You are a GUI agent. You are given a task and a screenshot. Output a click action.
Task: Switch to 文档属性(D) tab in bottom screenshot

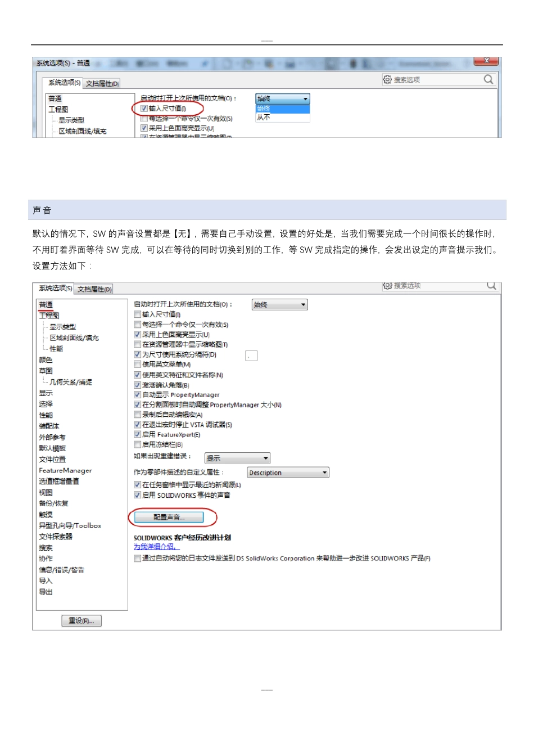[94, 289]
